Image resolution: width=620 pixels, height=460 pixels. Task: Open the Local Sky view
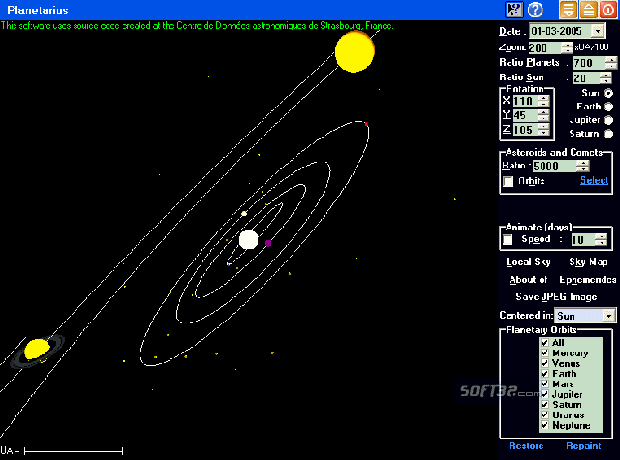(528, 262)
